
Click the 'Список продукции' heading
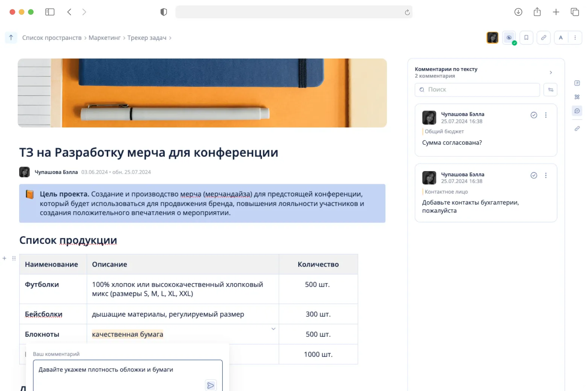(x=68, y=240)
